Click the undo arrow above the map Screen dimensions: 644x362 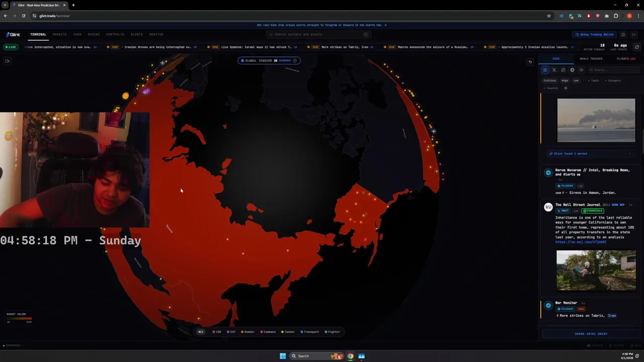[530, 62]
